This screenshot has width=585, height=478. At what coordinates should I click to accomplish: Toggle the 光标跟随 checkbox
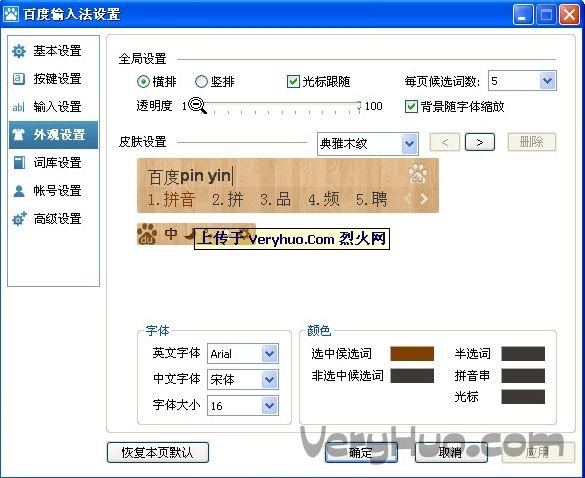pyautogui.click(x=293, y=81)
